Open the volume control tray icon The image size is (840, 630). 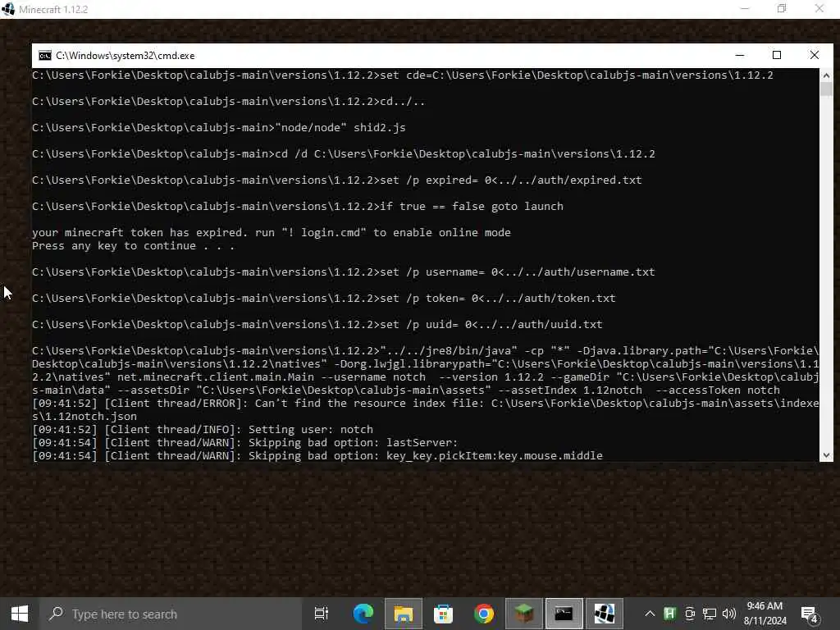(729, 614)
